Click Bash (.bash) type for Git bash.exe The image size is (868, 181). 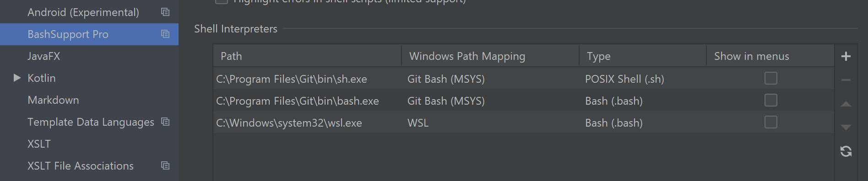[614, 101]
